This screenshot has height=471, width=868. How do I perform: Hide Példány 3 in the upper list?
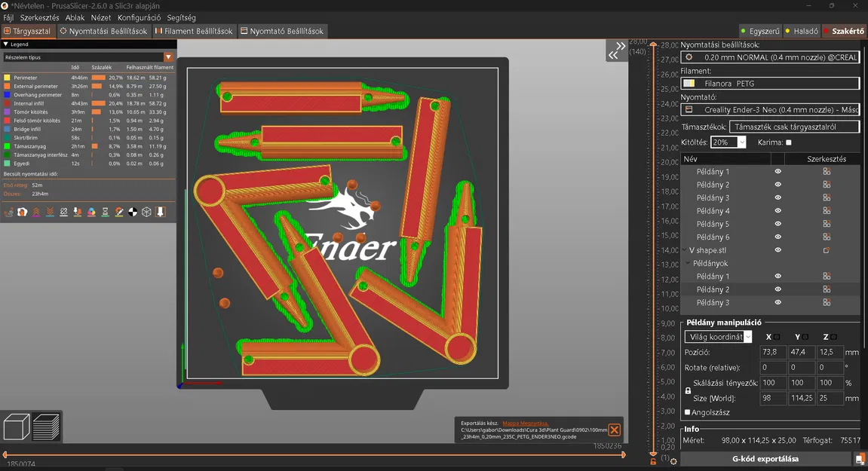[x=778, y=197]
